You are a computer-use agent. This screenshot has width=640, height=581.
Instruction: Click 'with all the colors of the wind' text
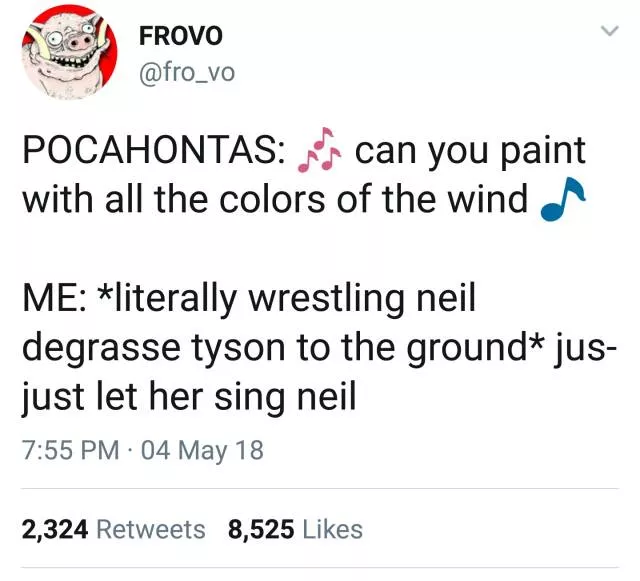coord(275,200)
